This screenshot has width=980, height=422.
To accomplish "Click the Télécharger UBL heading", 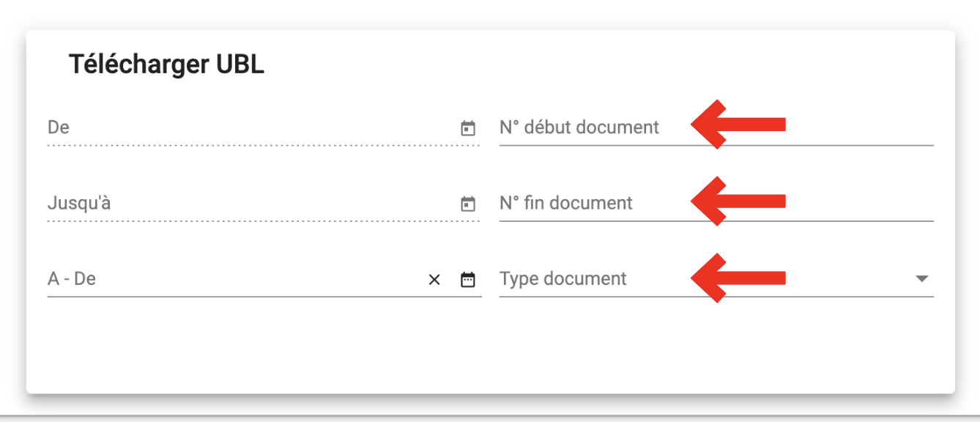I will (x=166, y=65).
